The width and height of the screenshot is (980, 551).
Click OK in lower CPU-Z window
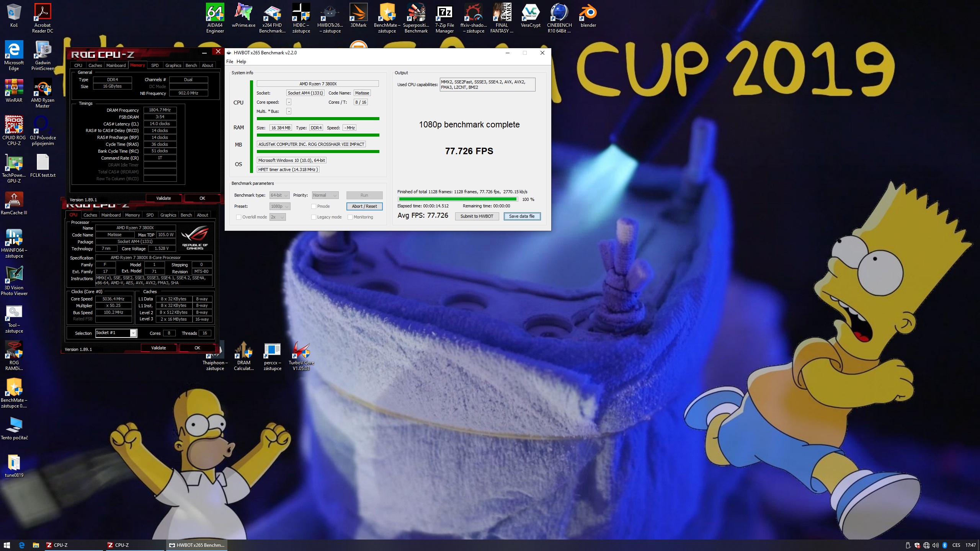point(197,348)
